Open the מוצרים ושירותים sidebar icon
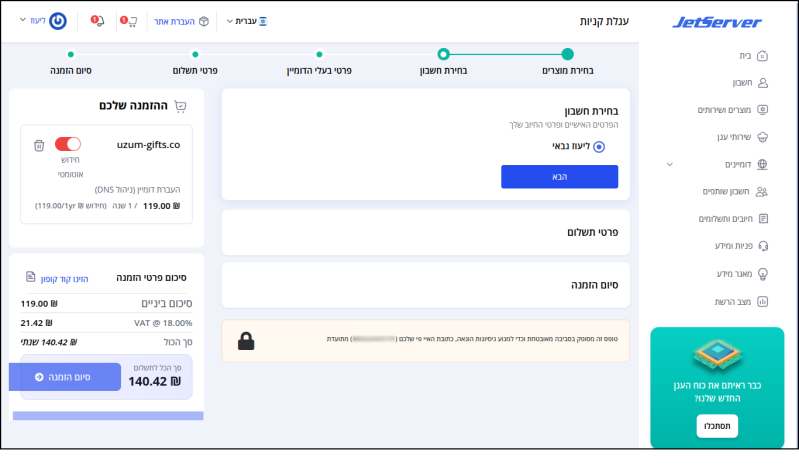Viewport: 799px width, 467px height. click(x=763, y=110)
